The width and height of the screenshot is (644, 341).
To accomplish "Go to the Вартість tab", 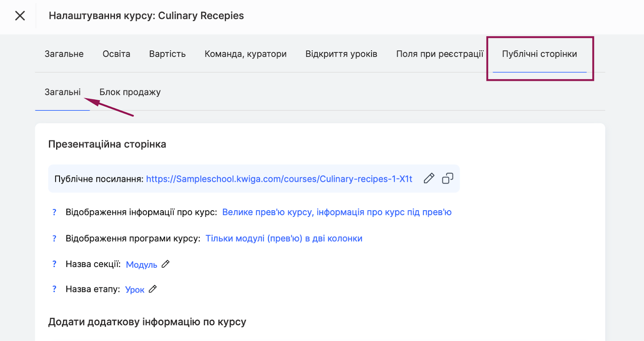I will click(x=167, y=54).
